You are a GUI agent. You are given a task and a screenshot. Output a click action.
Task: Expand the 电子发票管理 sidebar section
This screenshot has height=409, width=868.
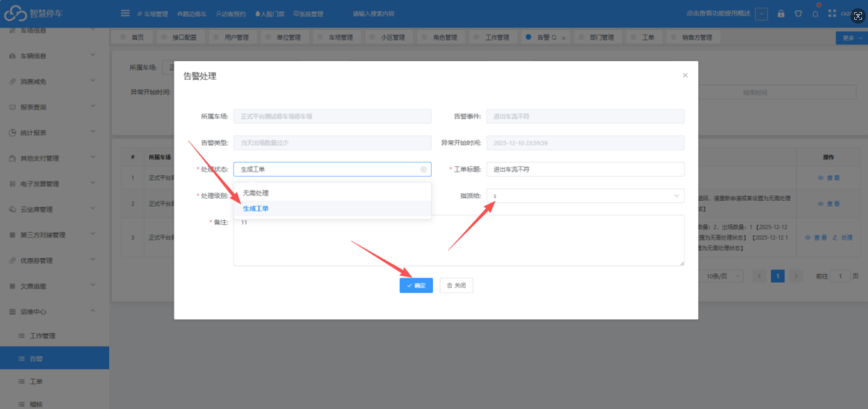tap(54, 184)
